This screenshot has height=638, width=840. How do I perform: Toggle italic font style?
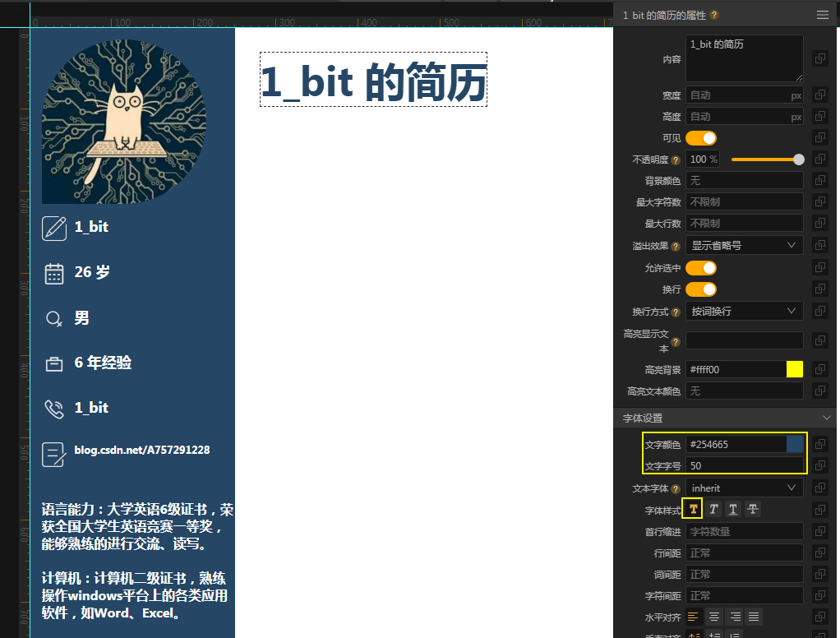[x=713, y=509]
